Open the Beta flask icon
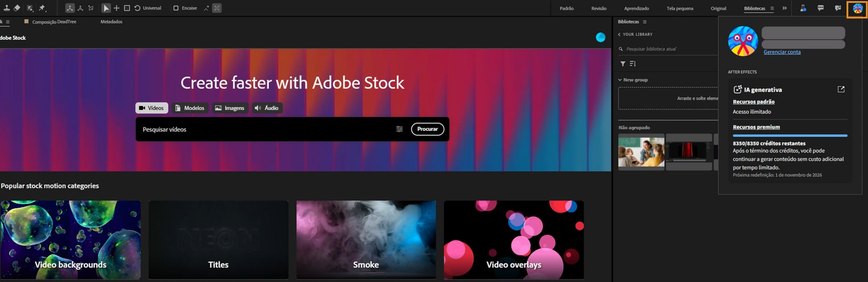Image resolution: width=868 pixels, height=282 pixels. pos(803,8)
